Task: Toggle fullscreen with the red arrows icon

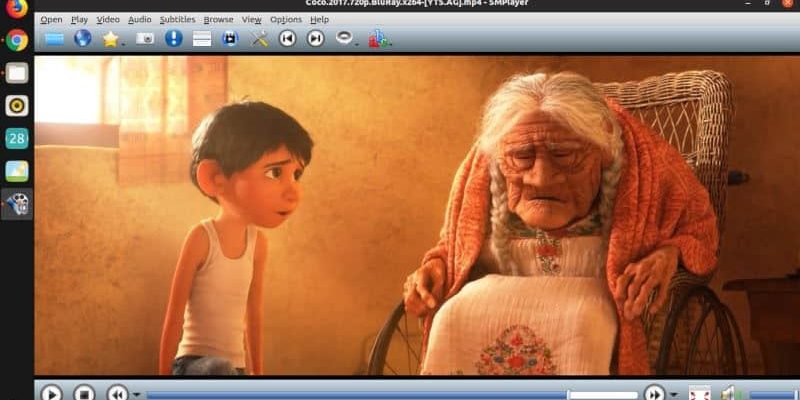Action: (x=700, y=393)
